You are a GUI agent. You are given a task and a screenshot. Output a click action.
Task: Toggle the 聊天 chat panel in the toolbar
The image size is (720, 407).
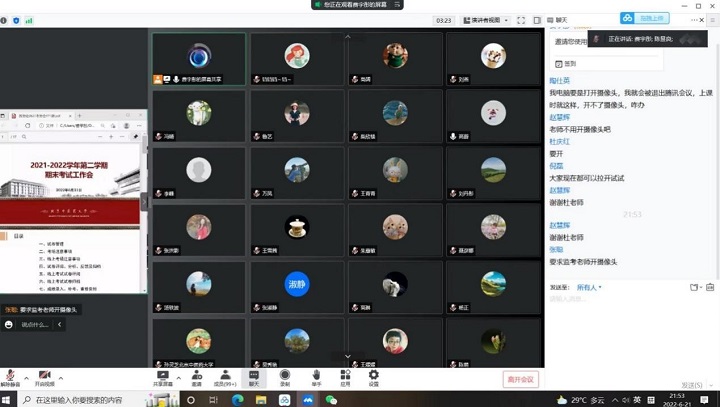tap(254, 376)
